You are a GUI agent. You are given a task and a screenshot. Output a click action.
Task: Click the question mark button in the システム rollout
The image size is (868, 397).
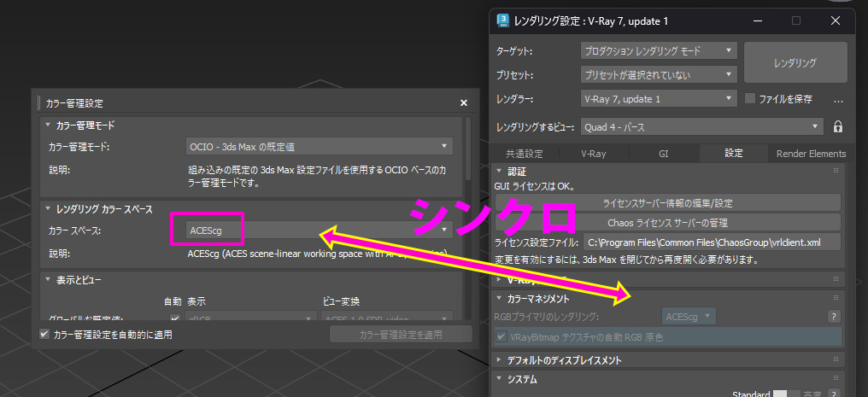click(x=834, y=394)
